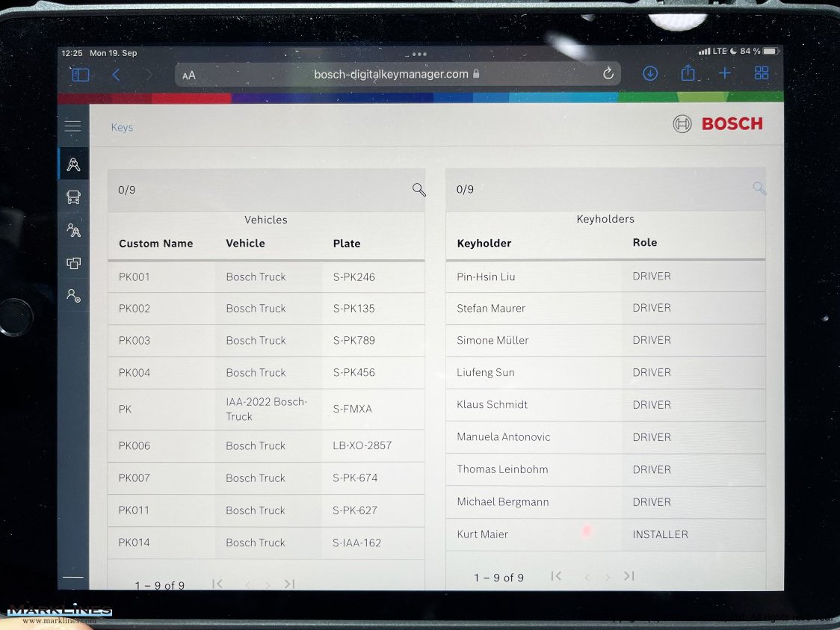Image resolution: width=840 pixels, height=630 pixels.
Task: Jump to first page of Keyholders
Action: point(556,576)
